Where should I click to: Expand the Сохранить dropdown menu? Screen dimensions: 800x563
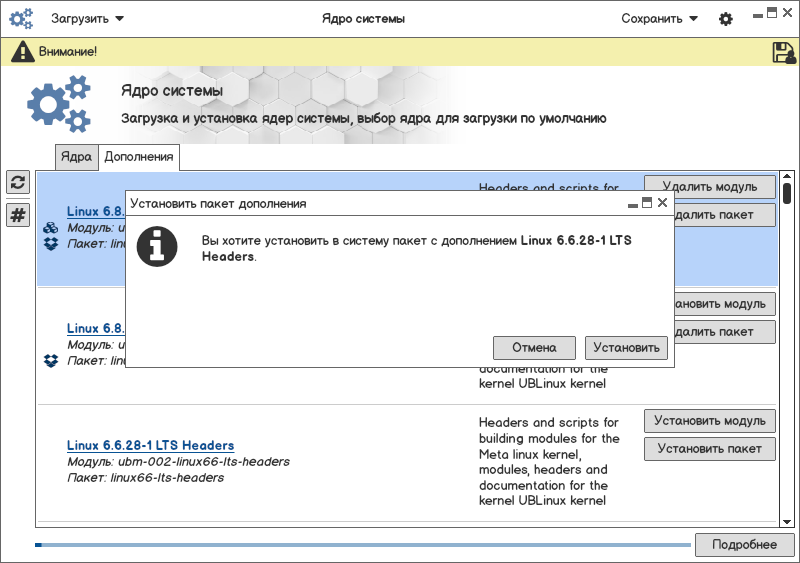click(659, 19)
